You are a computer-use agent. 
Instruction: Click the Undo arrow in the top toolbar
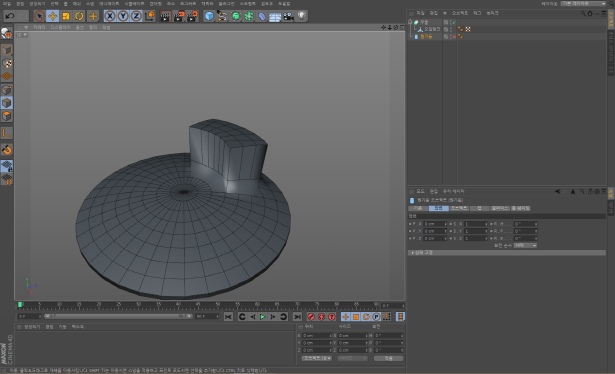click(10, 16)
